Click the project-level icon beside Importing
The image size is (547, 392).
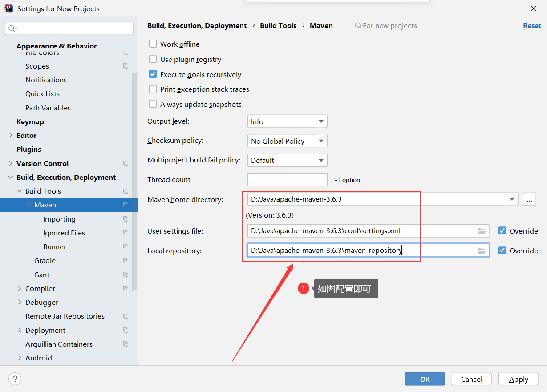126,219
